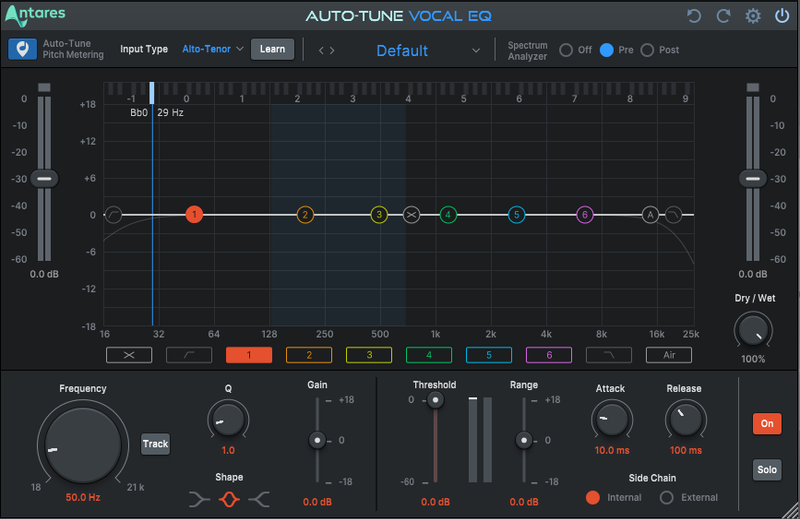This screenshot has width=800, height=519.
Task: Select the band 2 selector button
Action: coord(309,355)
